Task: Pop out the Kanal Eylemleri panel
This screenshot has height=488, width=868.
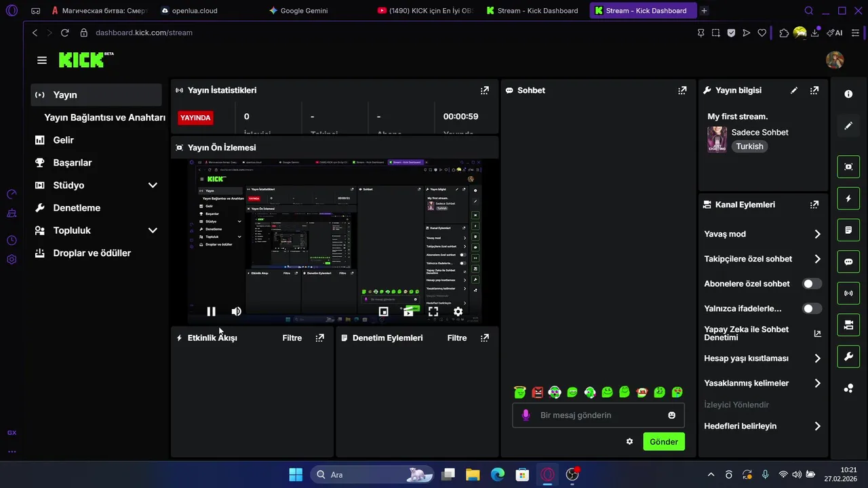Action: [814, 204]
